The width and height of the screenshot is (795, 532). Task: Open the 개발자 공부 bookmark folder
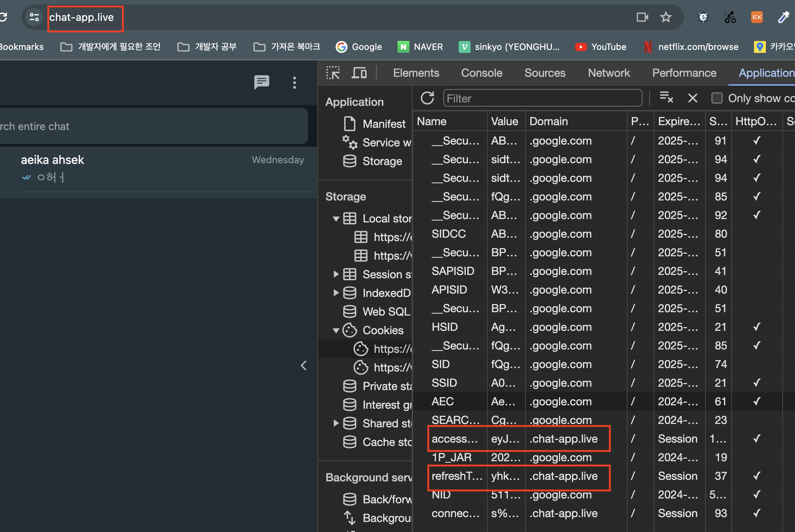(207, 47)
